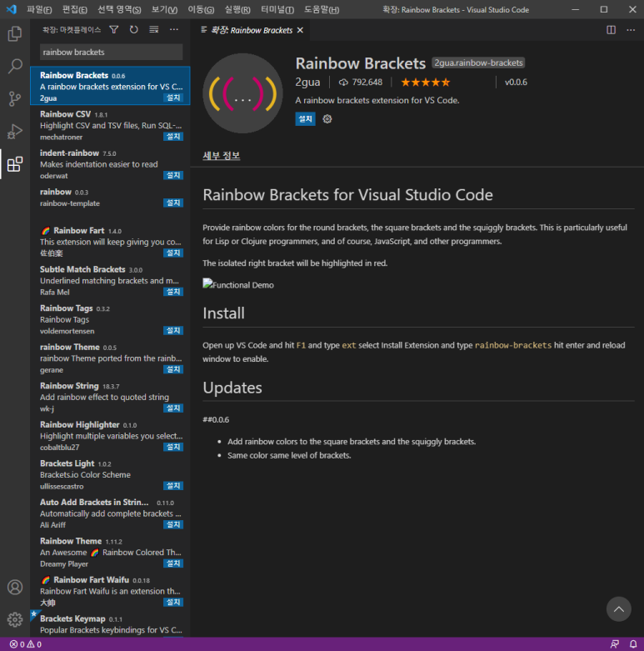644x651 pixels.
Task: Select Rainbow CSV in the results list
Action: click(x=110, y=125)
